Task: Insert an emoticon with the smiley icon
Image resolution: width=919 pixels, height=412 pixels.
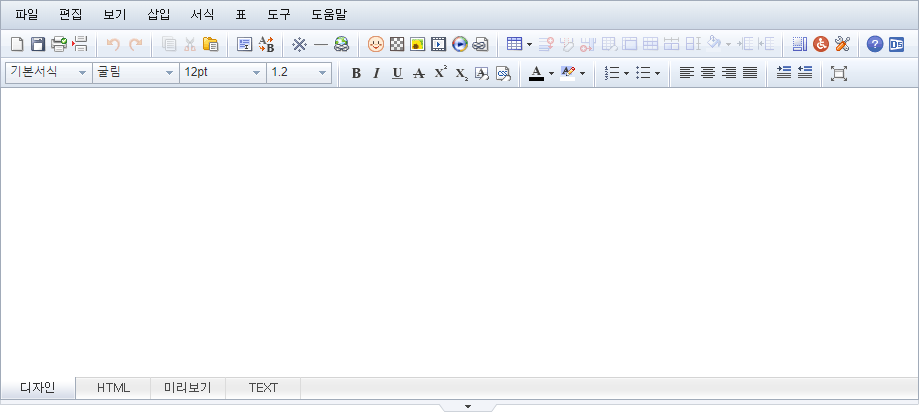Action: tap(376, 44)
